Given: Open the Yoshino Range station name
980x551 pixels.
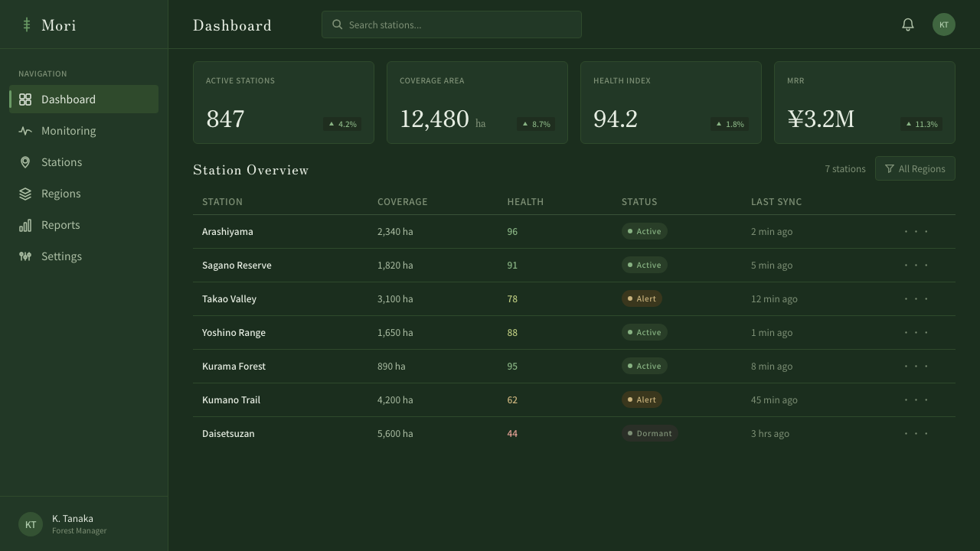Looking at the screenshot, I should [234, 332].
